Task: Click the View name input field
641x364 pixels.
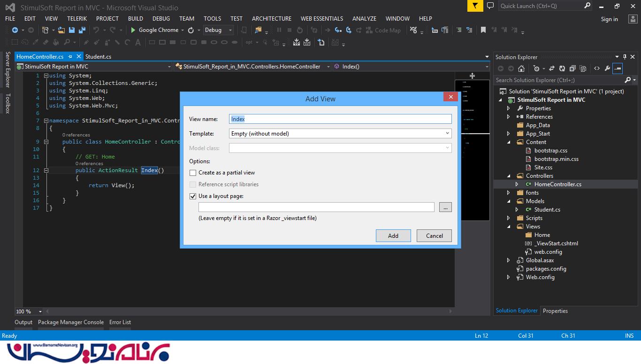Action: coord(340,119)
